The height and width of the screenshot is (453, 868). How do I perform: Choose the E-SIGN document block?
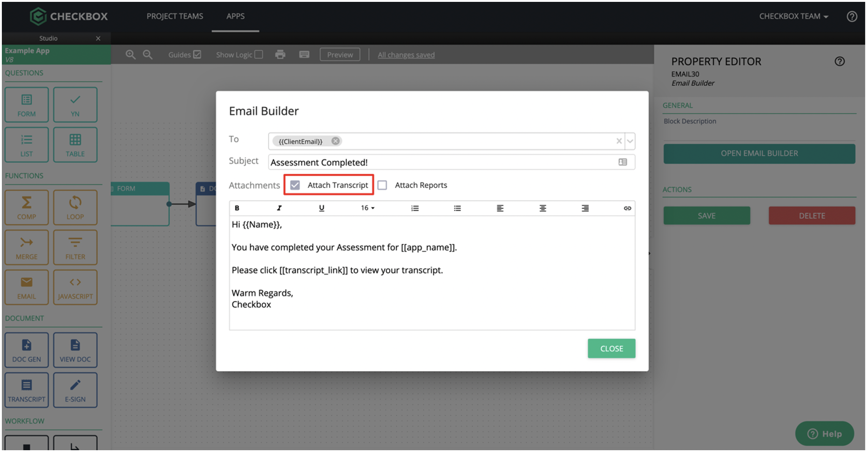75,390
